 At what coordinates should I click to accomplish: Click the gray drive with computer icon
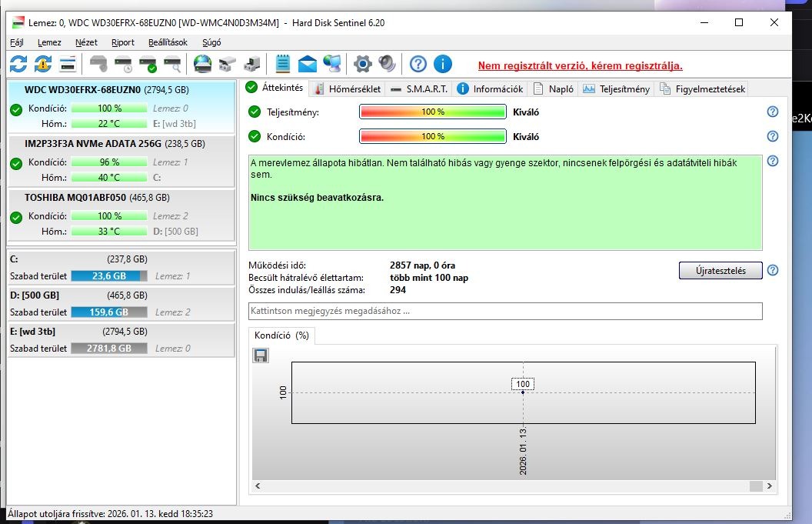point(252,65)
